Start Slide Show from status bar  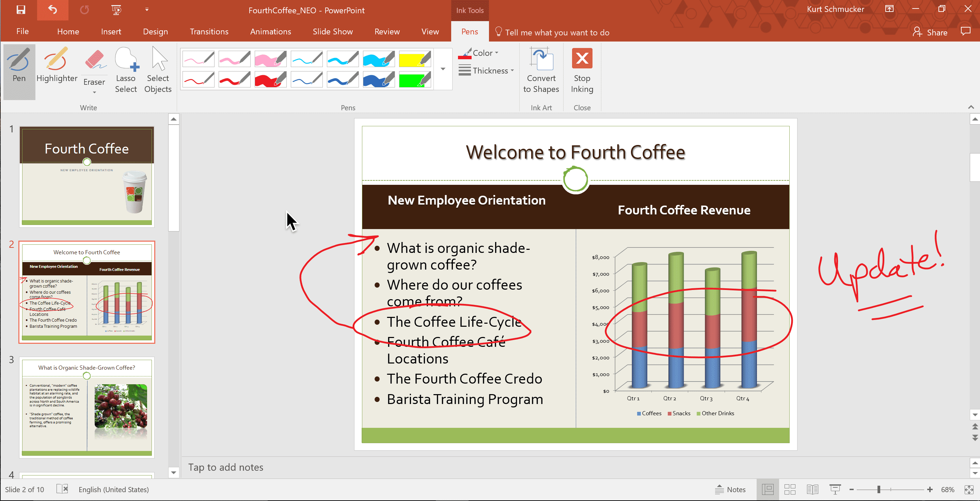pos(835,489)
